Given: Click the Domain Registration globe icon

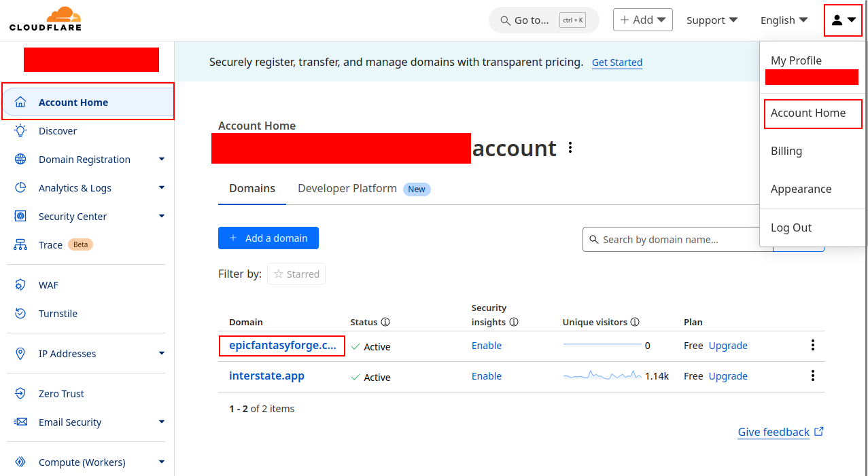Looking at the screenshot, I should pos(20,160).
